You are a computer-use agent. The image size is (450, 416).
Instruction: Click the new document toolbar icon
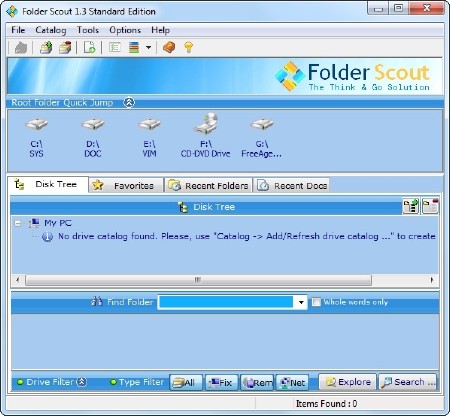click(89, 47)
